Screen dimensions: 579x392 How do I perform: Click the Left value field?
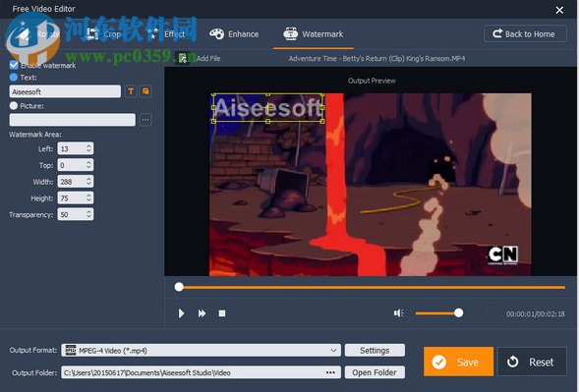click(x=72, y=148)
